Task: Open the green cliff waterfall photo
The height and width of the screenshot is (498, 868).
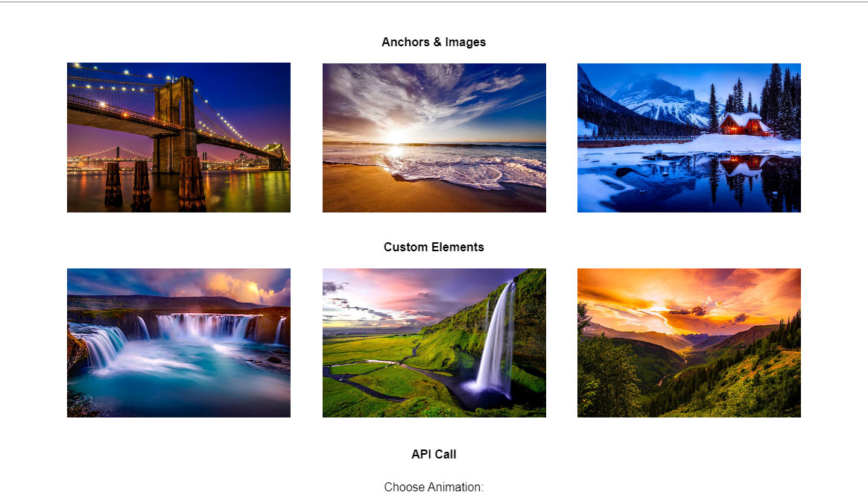Action: 434,343
